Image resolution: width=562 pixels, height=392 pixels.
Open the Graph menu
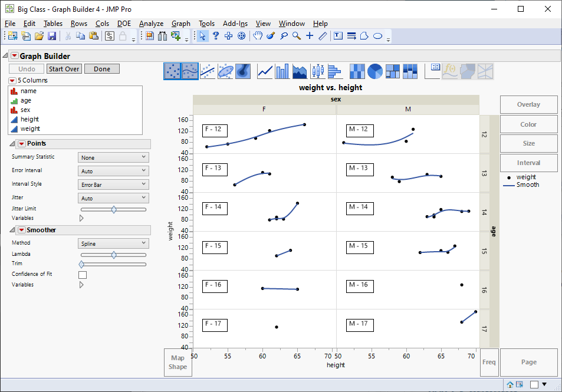click(x=181, y=24)
